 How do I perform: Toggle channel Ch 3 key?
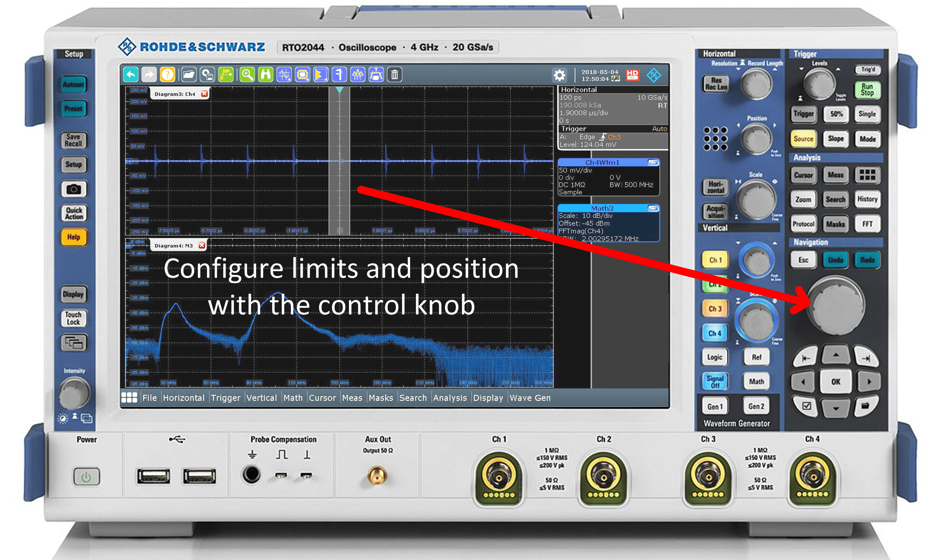click(x=715, y=309)
